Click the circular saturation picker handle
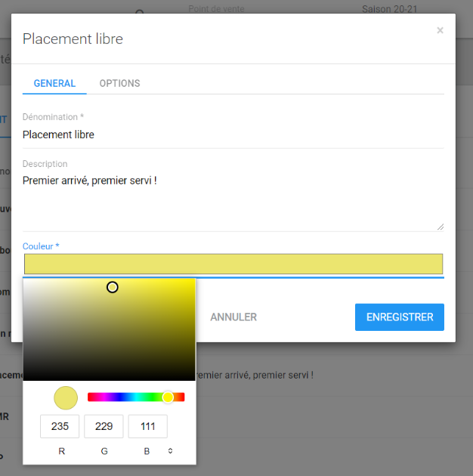This screenshot has width=473, height=476. [113, 287]
